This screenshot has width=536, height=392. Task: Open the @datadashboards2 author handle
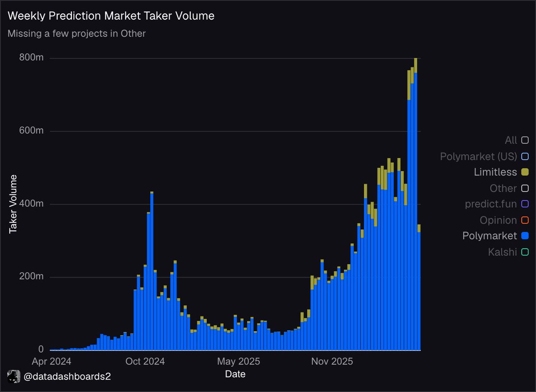pyautogui.click(x=67, y=377)
